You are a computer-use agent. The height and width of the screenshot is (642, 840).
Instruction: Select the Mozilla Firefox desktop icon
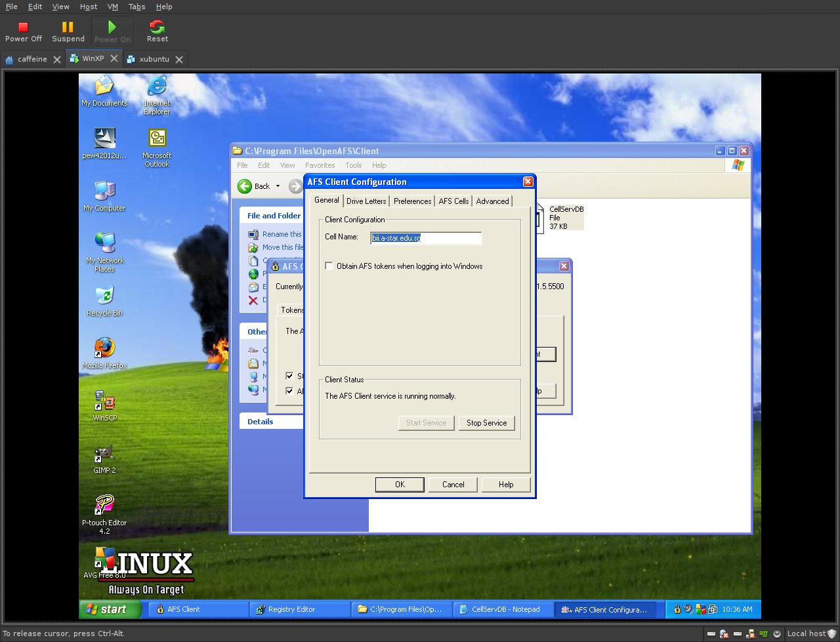(x=104, y=353)
